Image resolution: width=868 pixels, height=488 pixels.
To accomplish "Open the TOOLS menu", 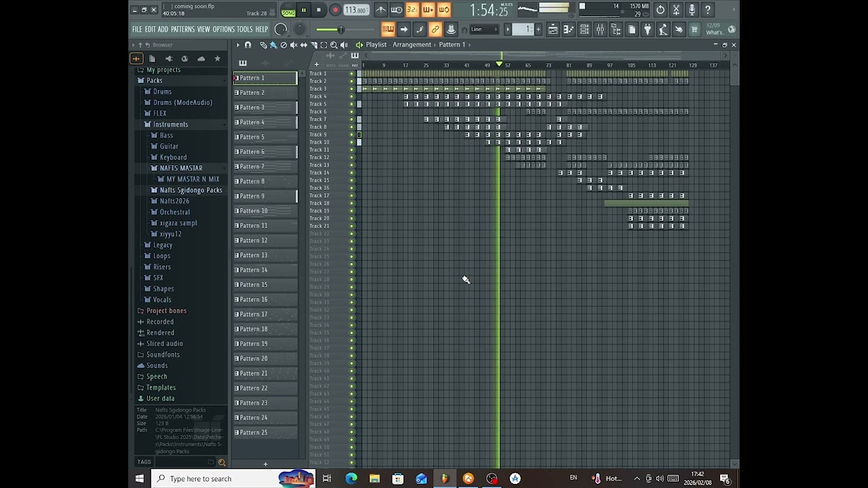I will click(x=244, y=29).
